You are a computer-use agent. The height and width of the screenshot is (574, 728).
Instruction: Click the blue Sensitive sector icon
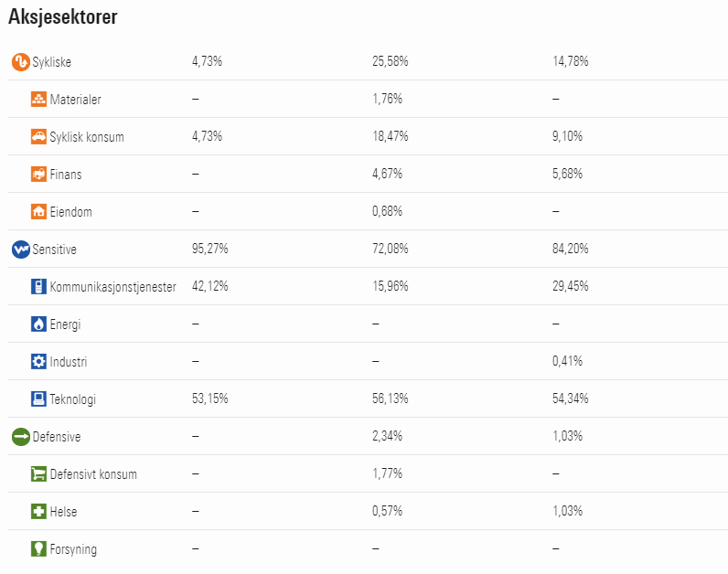(20, 250)
